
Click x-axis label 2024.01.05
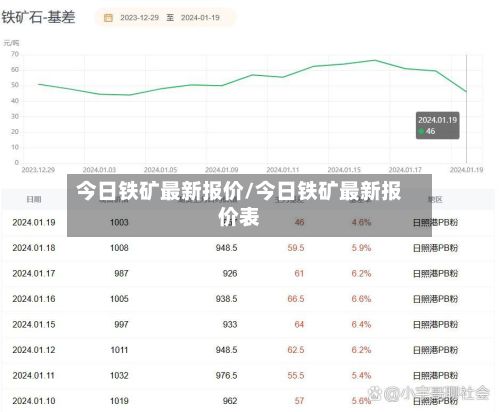[x=160, y=170]
